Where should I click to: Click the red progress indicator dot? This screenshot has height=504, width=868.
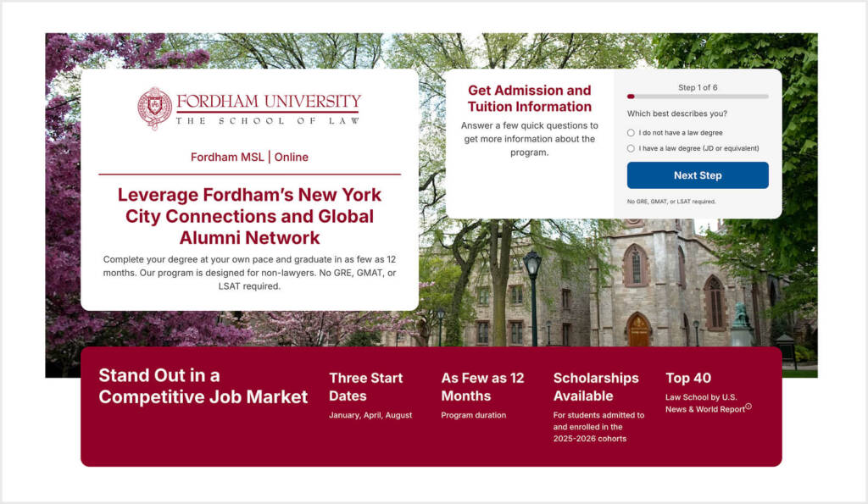point(630,97)
